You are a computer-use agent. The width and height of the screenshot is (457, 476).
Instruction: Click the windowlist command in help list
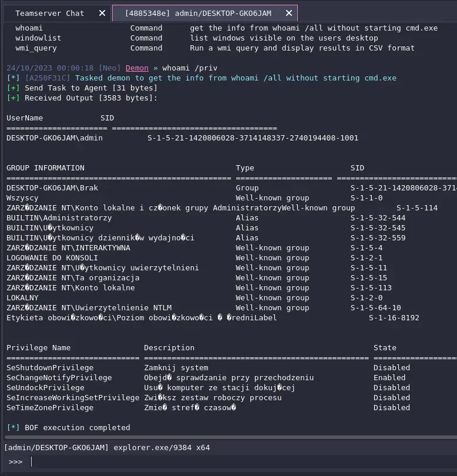(x=38, y=38)
